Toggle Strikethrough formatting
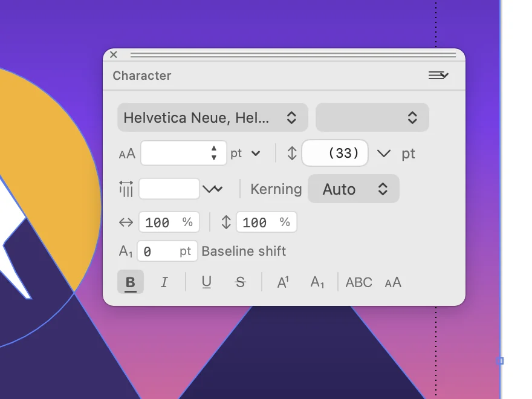This screenshot has width=532, height=399. coord(241,282)
